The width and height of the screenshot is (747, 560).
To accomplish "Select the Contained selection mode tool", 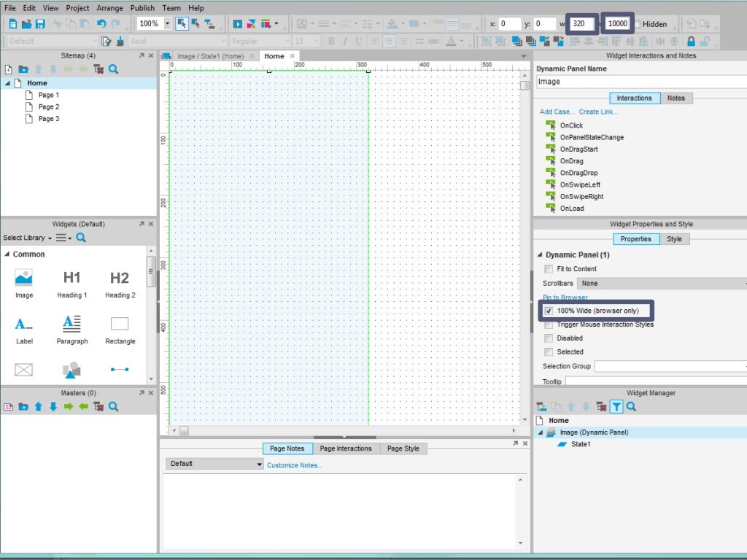I will pos(196,23).
